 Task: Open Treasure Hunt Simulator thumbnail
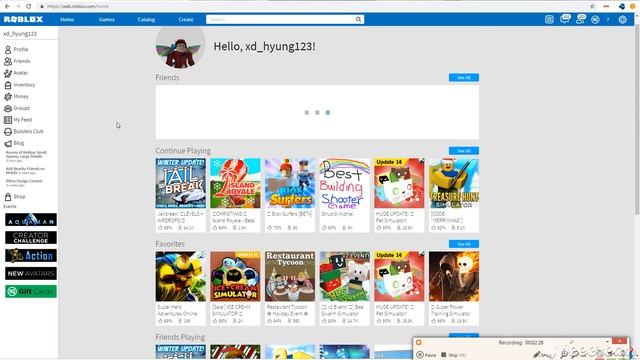tap(454, 183)
